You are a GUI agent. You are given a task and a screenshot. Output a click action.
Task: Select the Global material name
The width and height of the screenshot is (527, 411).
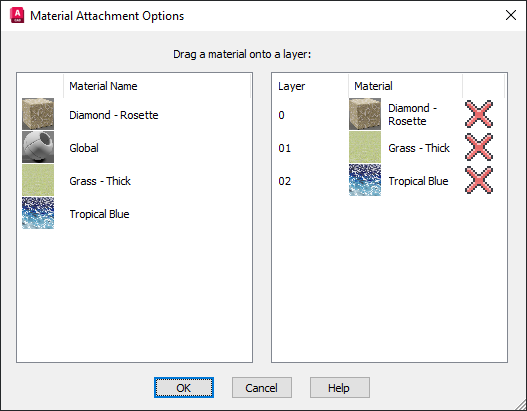[84, 148]
